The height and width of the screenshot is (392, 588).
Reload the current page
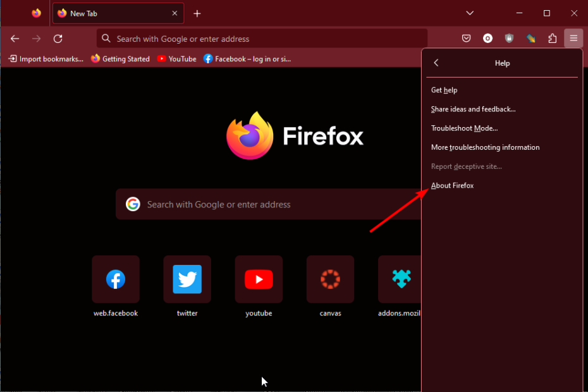[x=58, y=39]
